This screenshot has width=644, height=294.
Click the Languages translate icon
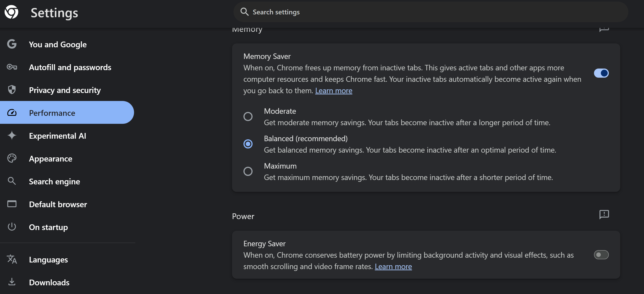(12, 259)
